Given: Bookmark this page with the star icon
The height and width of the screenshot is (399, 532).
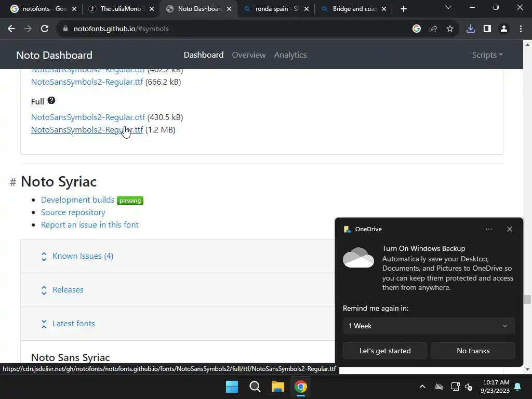Looking at the screenshot, I should point(450,29).
